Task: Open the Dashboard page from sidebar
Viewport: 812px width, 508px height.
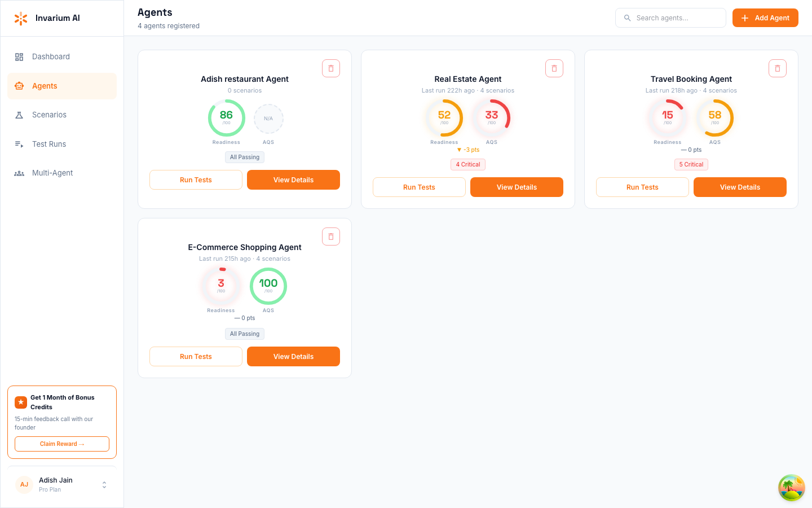Action: 51,57
